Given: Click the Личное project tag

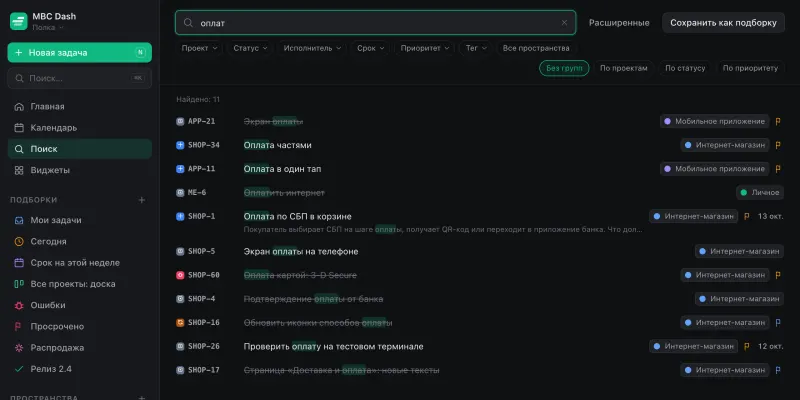Looking at the screenshot, I should pos(760,193).
